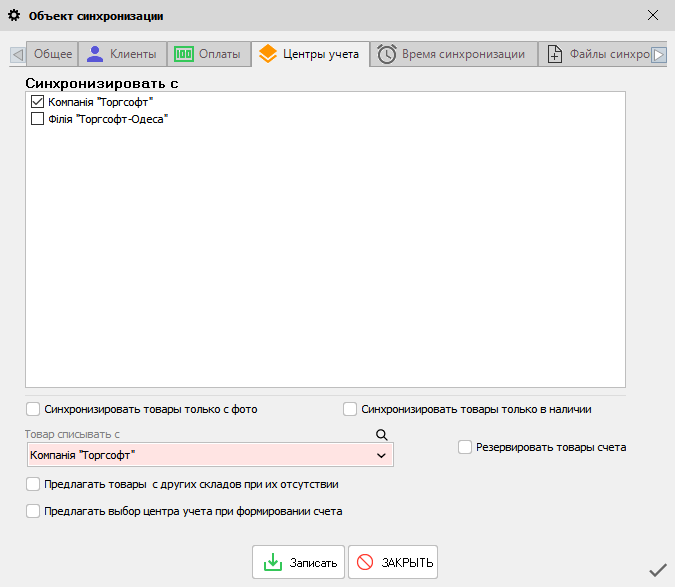The width and height of the screenshot is (675, 587).
Task: Select the Общее tab
Action: point(53,54)
